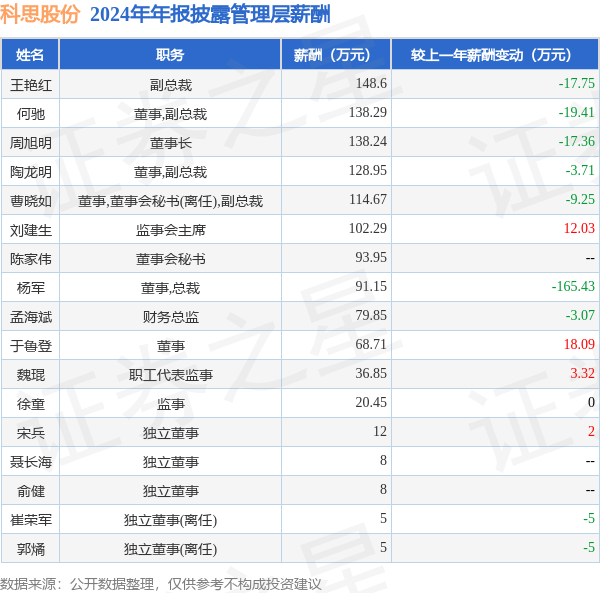Click salary value 102.29
Screen dimensions: 600x593
click(x=368, y=228)
